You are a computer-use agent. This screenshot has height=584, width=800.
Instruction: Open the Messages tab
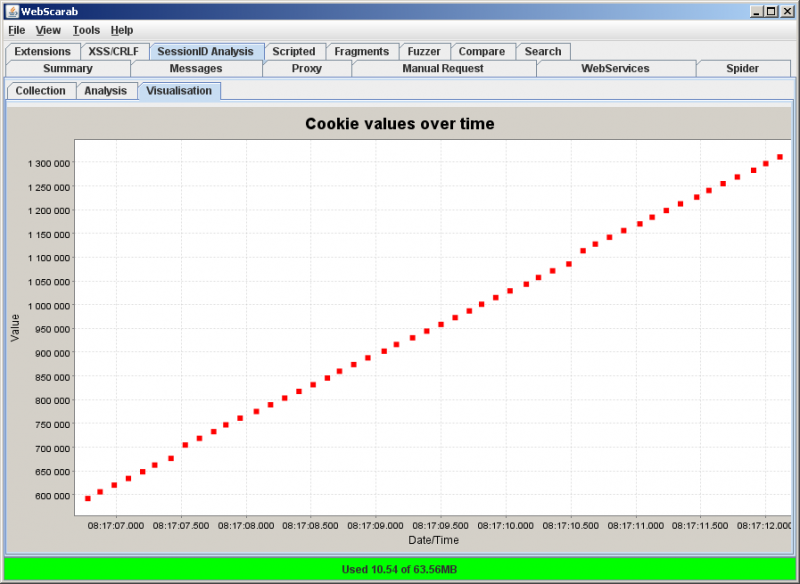click(x=196, y=69)
